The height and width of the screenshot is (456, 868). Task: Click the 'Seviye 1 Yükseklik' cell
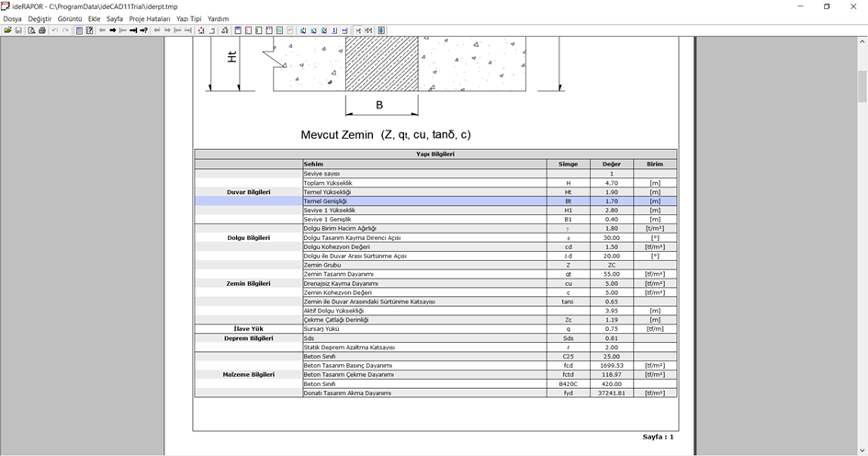(x=424, y=210)
